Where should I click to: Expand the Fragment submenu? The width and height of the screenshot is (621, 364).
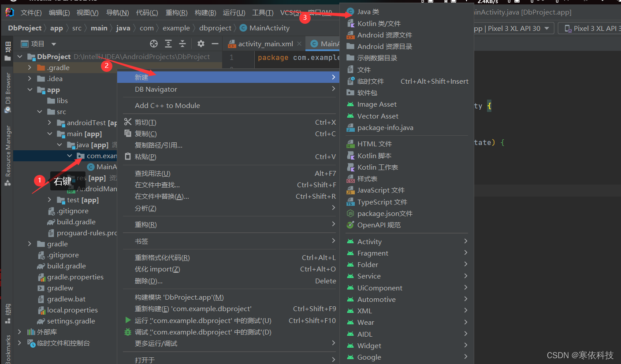click(x=406, y=253)
